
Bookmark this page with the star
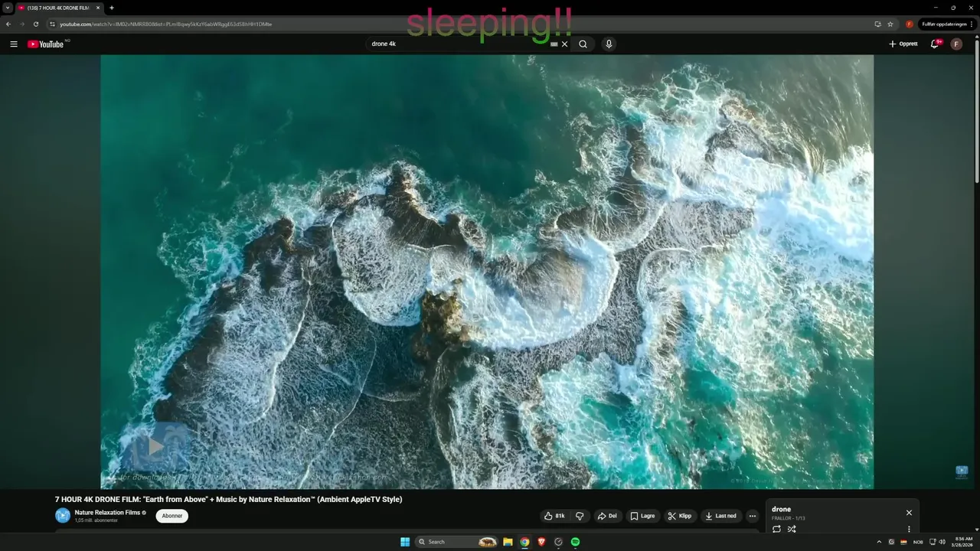point(890,24)
